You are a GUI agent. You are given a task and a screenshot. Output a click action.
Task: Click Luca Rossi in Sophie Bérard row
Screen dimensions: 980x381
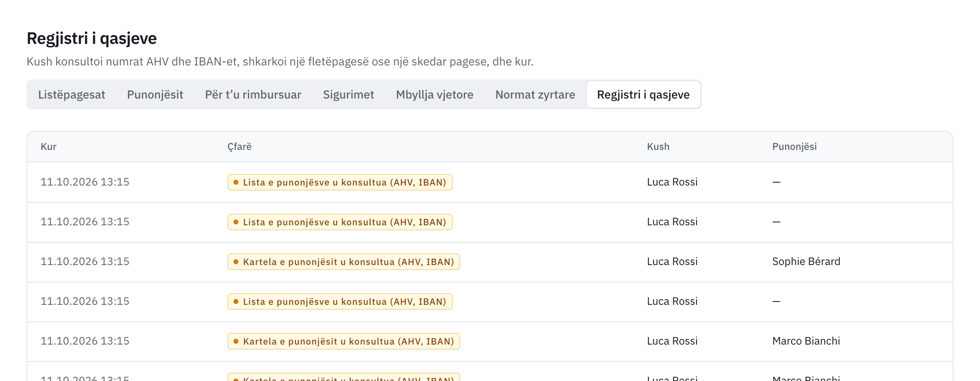pos(672,262)
